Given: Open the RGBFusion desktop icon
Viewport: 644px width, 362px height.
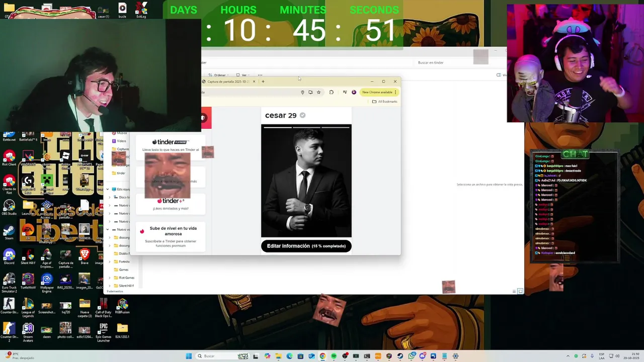Looking at the screenshot, I should 122,306.
